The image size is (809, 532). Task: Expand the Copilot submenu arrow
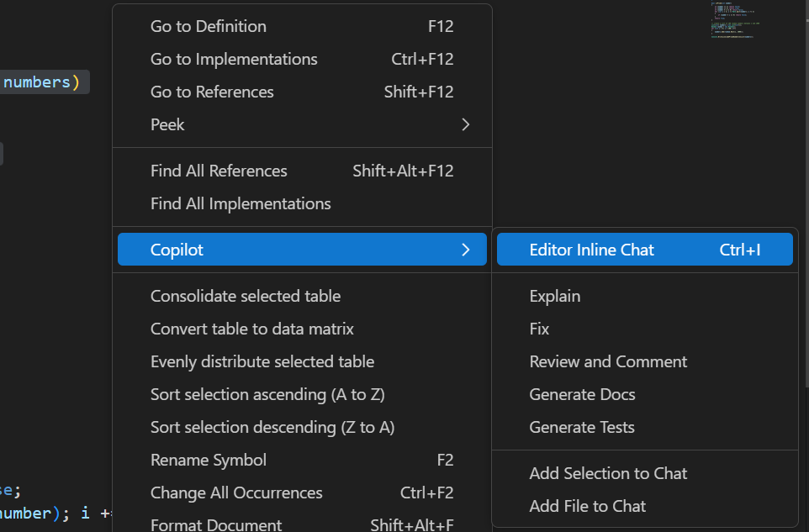465,249
